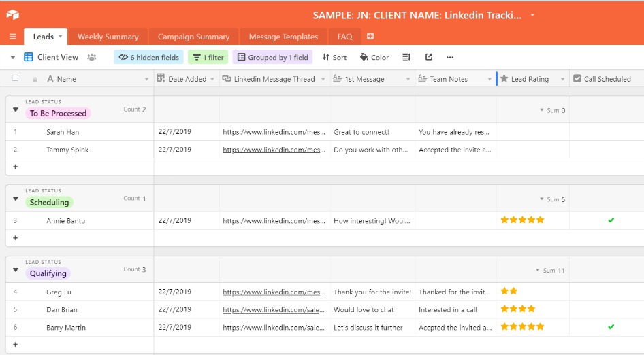Open the Color menu
Screen dimensions: 644x355
(374, 57)
